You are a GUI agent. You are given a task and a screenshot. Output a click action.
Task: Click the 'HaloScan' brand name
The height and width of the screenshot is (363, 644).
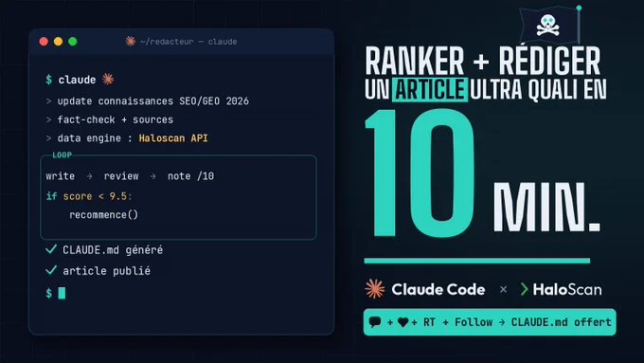[567, 289]
